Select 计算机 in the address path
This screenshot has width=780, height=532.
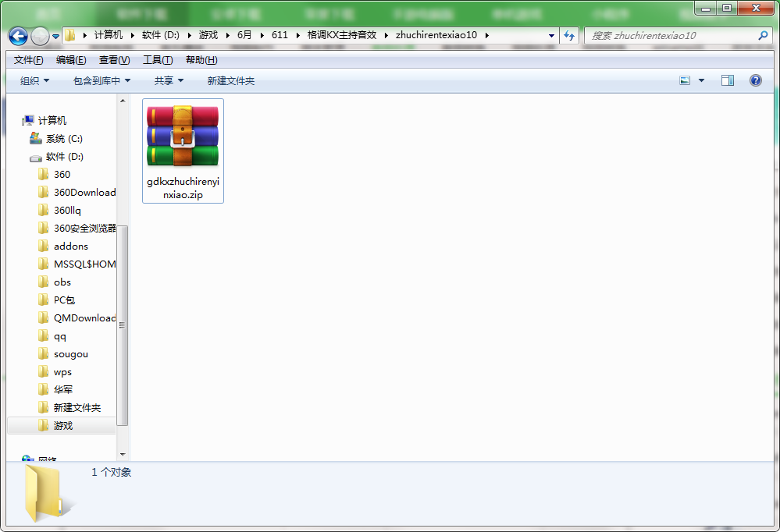click(x=108, y=35)
